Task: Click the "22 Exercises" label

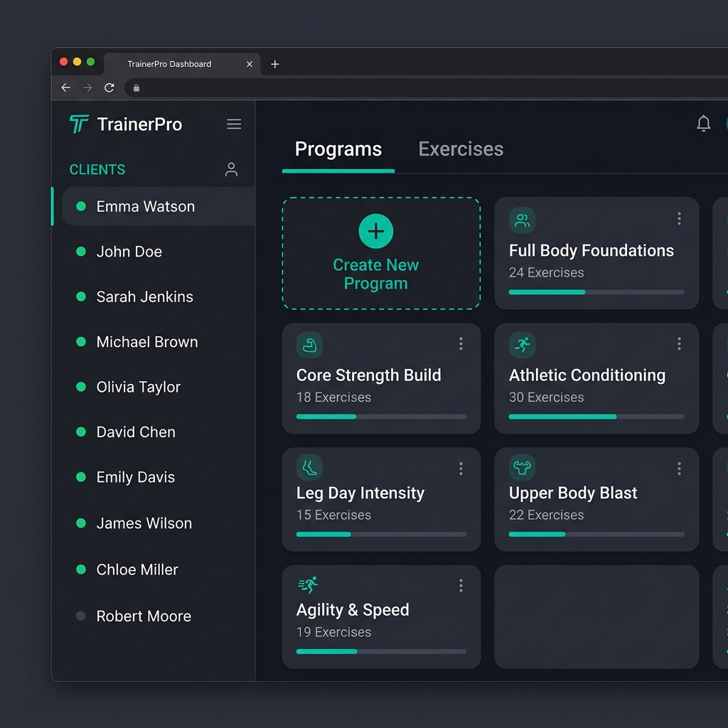Action: point(546,515)
